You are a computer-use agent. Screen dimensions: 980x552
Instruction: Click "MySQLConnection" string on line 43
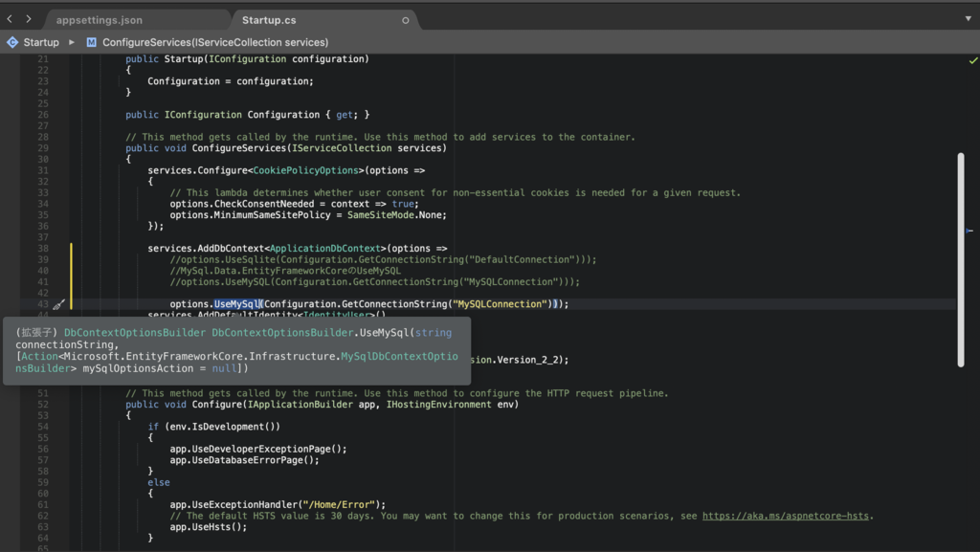point(500,304)
